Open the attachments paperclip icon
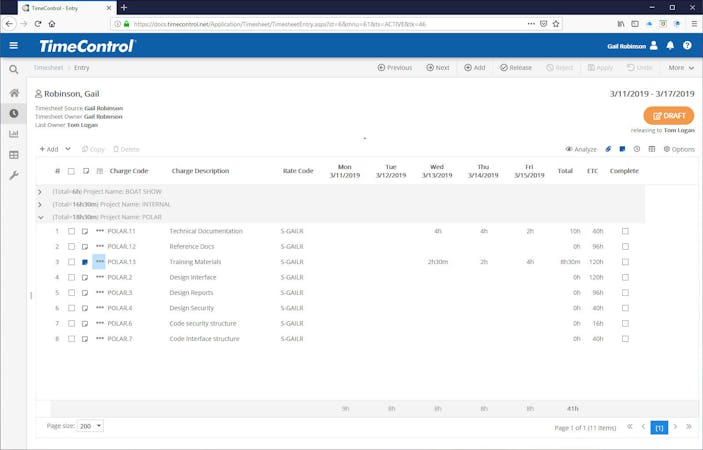 [x=608, y=149]
